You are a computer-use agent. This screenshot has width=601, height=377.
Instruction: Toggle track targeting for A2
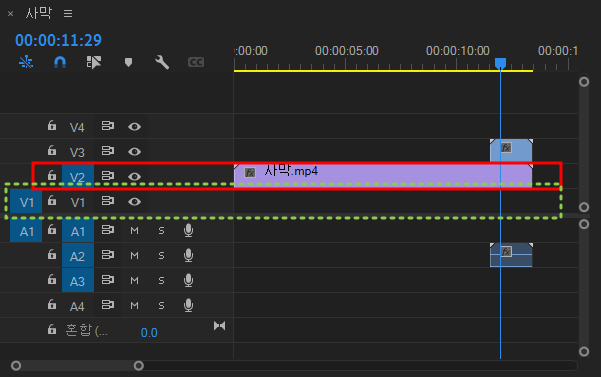(x=77, y=256)
